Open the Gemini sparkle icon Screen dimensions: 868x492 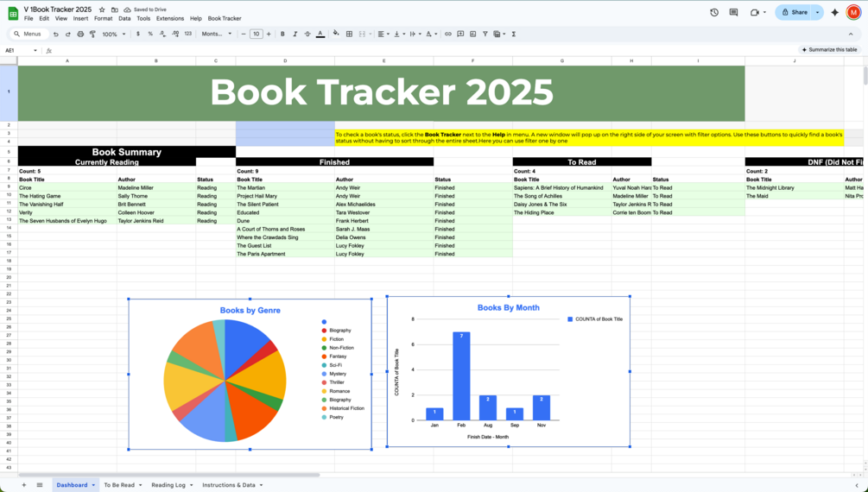[835, 12]
